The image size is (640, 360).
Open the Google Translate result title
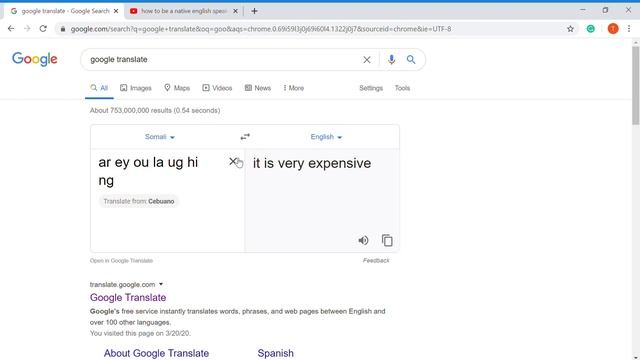pos(128,298)
